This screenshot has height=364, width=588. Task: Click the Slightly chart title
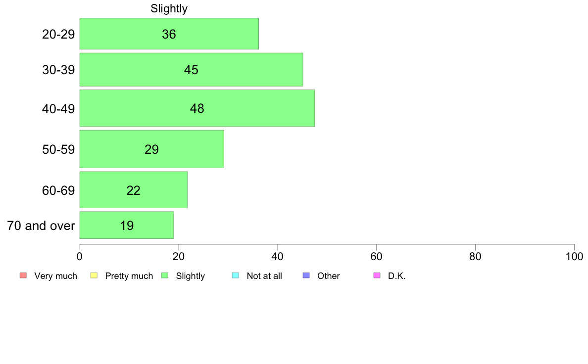pyautogui.click(x=169, y=8)
